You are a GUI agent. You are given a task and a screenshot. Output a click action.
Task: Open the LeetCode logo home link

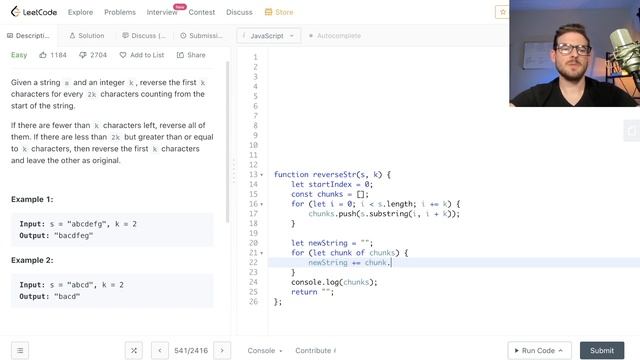tap(33, 12)
